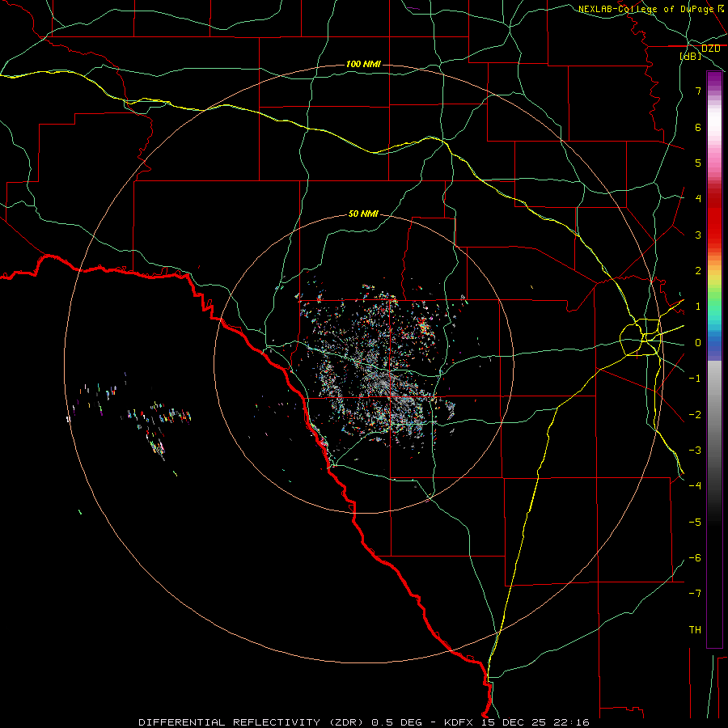The image size is (728, 728).
Task: Click the "DZD" legend title
Action: (710, 49)
